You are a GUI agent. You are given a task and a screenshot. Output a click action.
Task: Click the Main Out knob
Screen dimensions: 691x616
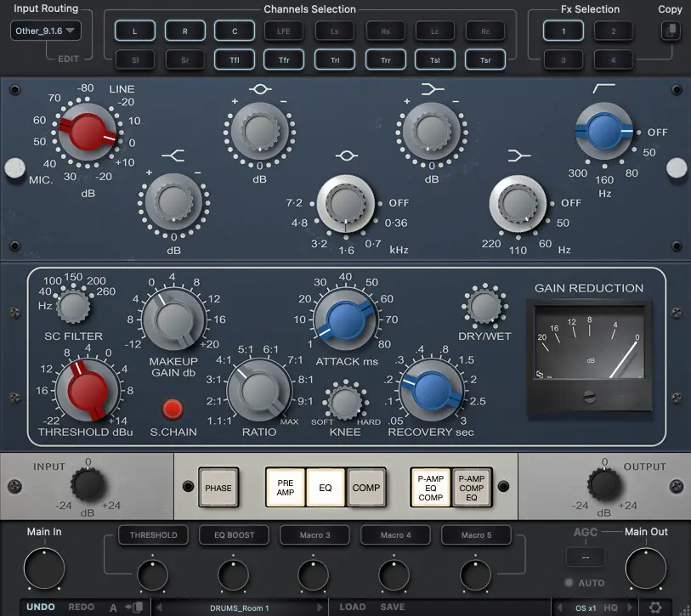coord(646,568)
